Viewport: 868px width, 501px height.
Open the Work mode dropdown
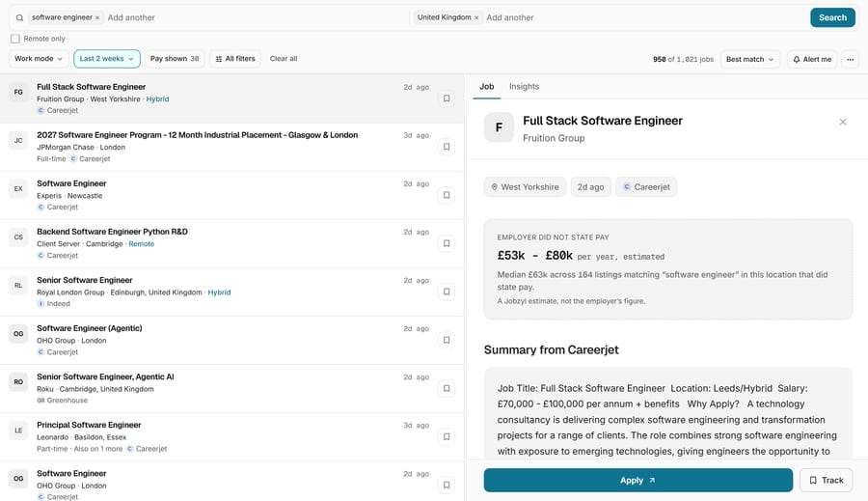tap(39, 59)
